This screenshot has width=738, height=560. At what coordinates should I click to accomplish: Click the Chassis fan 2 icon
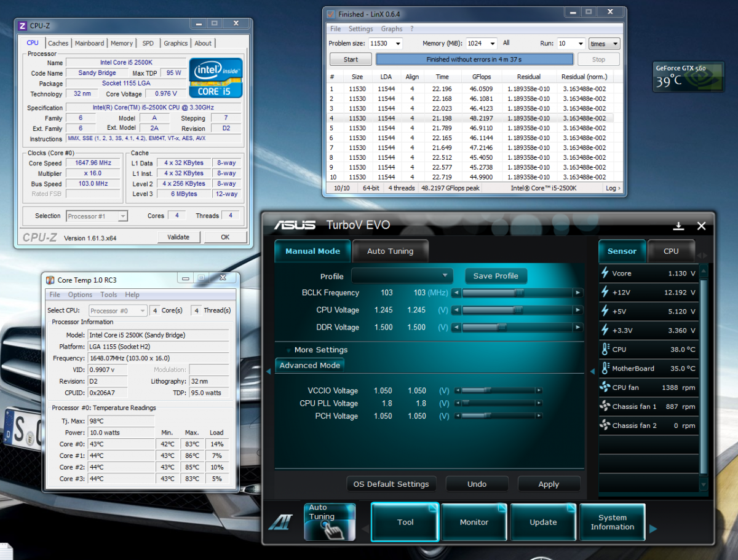click(x=605, y=425)
